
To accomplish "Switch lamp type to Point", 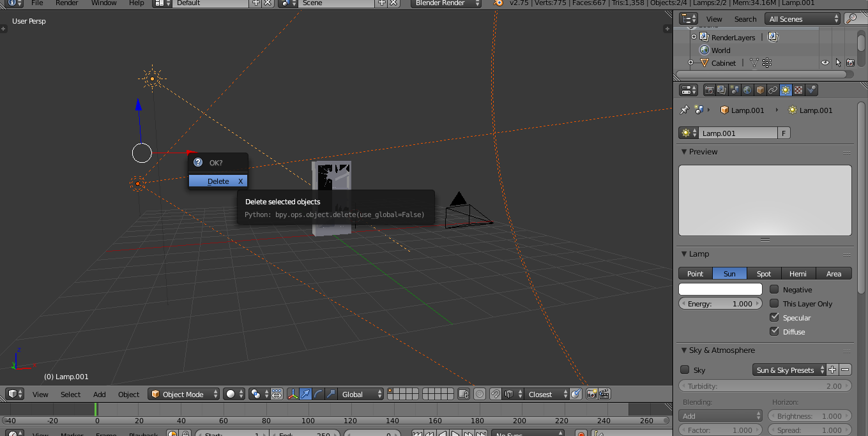I will tap(695, 273).
